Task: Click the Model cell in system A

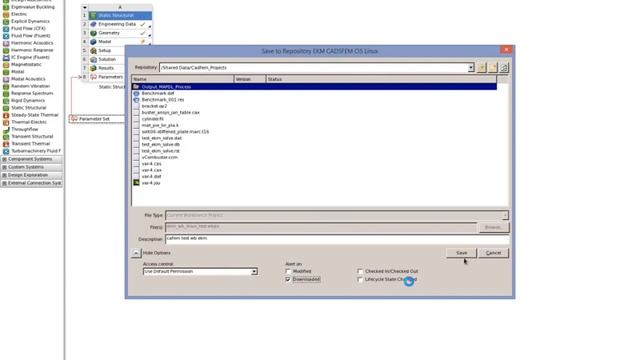Action: 120,42
